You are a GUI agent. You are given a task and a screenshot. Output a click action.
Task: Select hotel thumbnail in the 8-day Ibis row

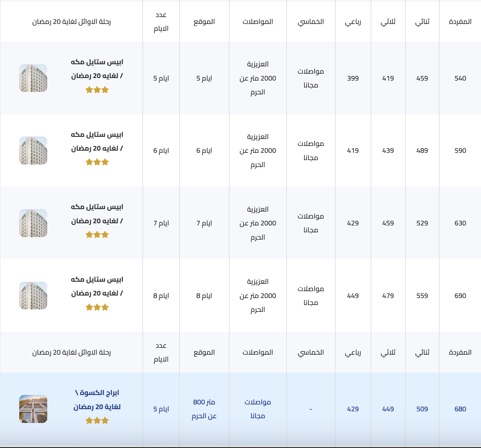tap(33, 296)
